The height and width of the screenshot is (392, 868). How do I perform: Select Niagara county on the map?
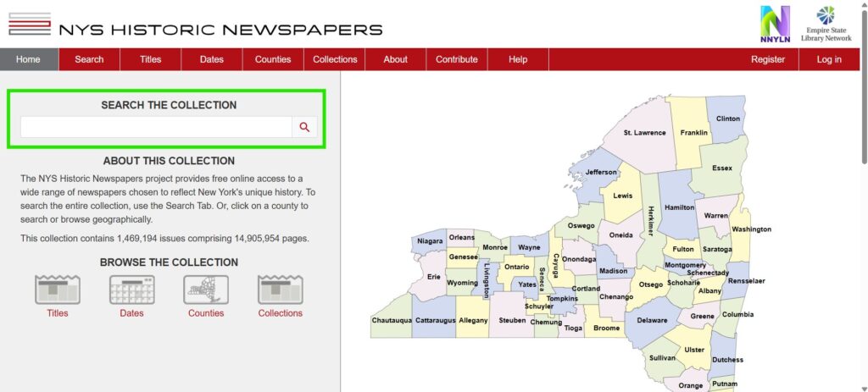[430, 241]
